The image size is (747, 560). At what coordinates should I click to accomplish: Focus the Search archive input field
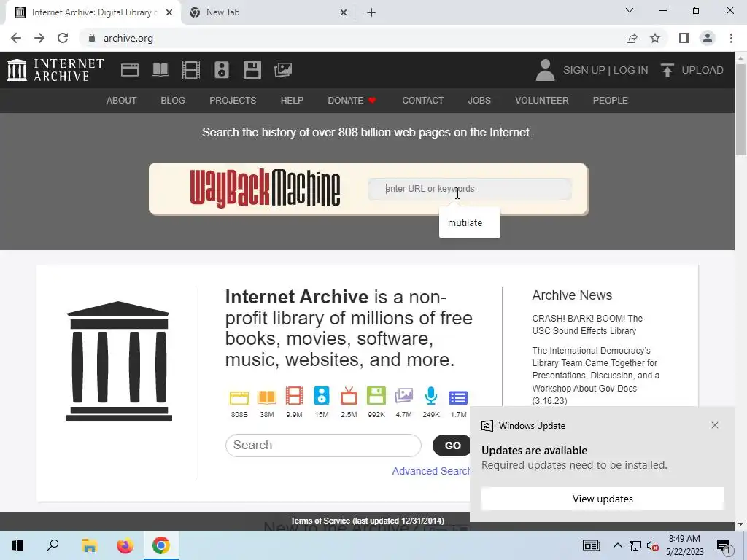(323, 446)
